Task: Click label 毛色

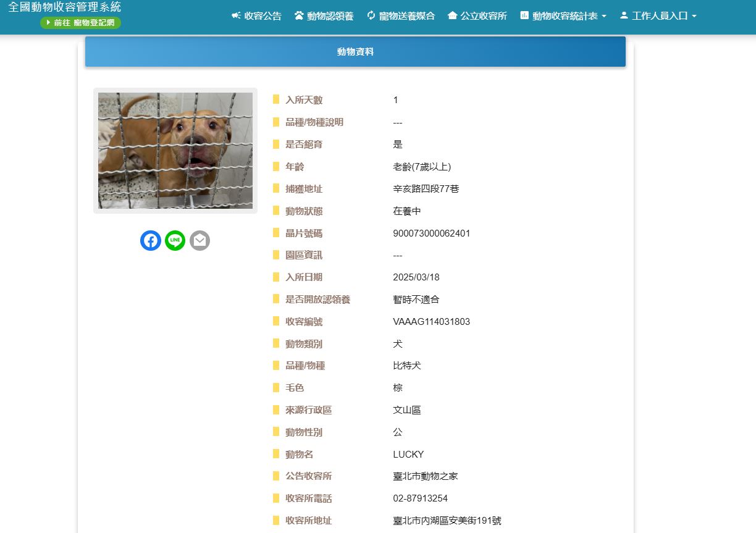Action: pos(295,388)
